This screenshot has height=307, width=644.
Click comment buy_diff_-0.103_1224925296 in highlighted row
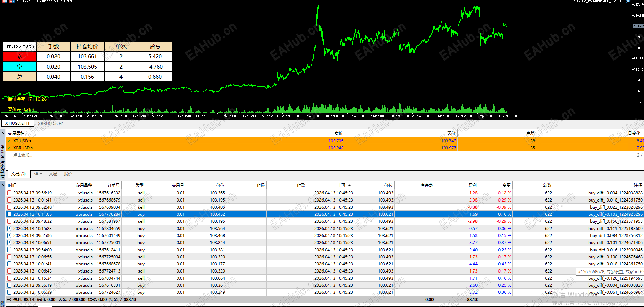coord(615,214)
